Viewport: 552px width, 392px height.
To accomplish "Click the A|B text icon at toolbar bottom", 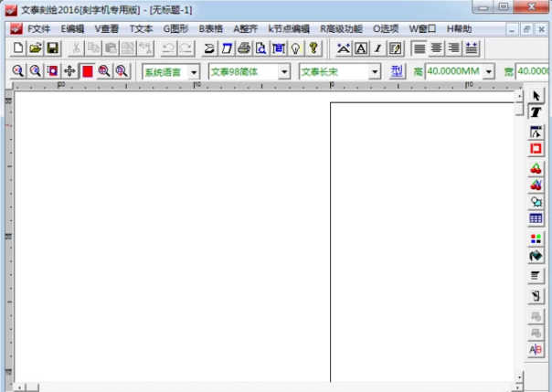I will tap(536, 349).
